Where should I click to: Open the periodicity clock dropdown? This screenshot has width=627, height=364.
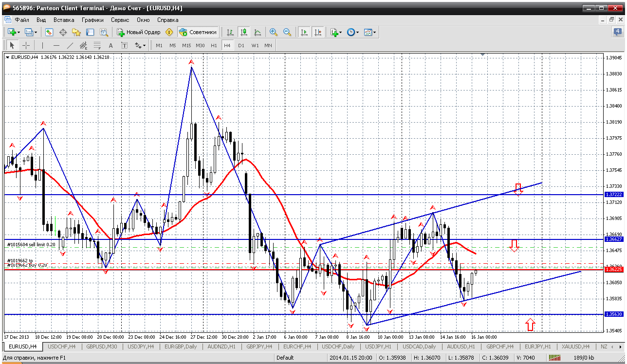point(357,32)
